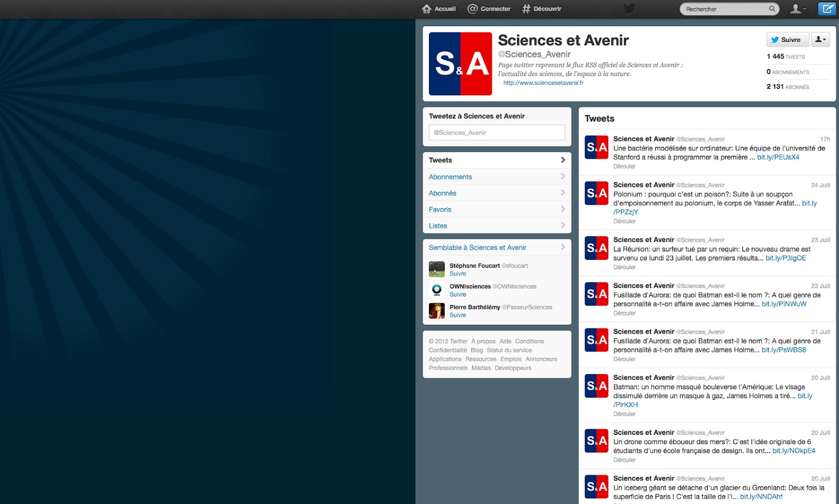Viewport: 839px width, 504px height.
Task: Open the bit.ly/PlNWuW link
Action: point(784,304)
